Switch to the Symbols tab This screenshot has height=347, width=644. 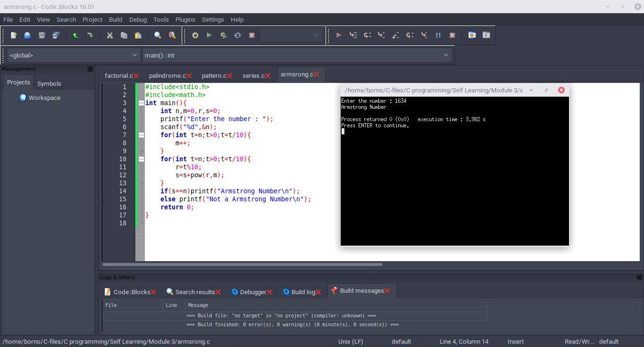click(x=49, y=83)
